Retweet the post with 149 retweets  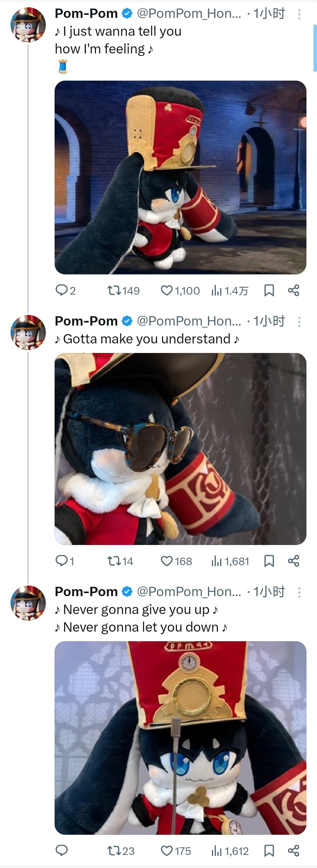[114, 290]
